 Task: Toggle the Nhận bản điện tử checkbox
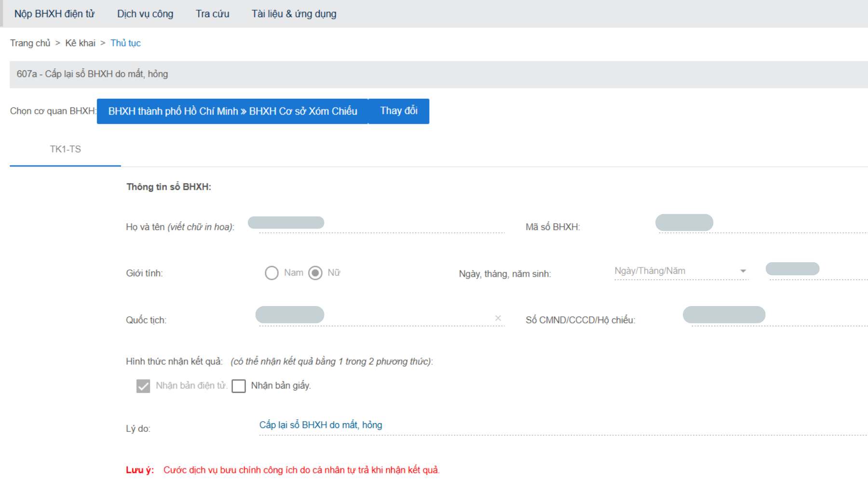pos(143,386)
